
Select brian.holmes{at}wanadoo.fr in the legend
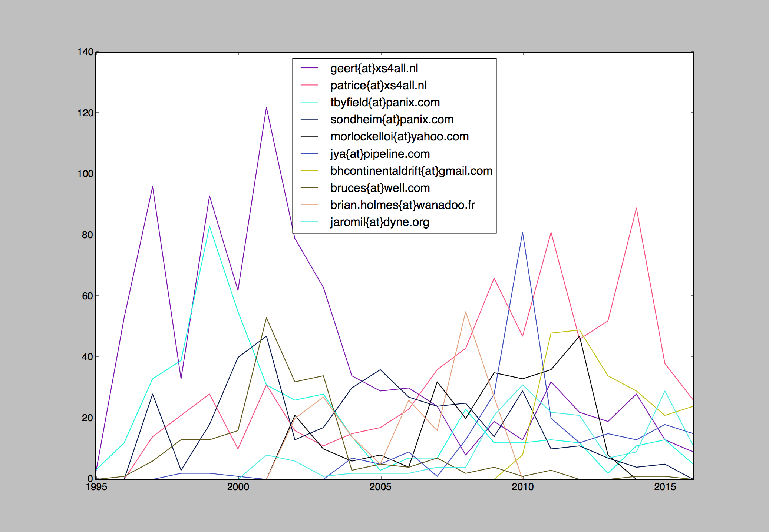tap(403, 205)
